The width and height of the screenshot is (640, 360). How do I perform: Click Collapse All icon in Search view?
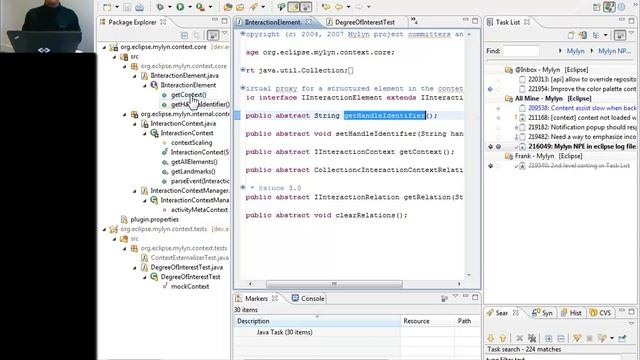pyautogui.click(x=561, y=338)
